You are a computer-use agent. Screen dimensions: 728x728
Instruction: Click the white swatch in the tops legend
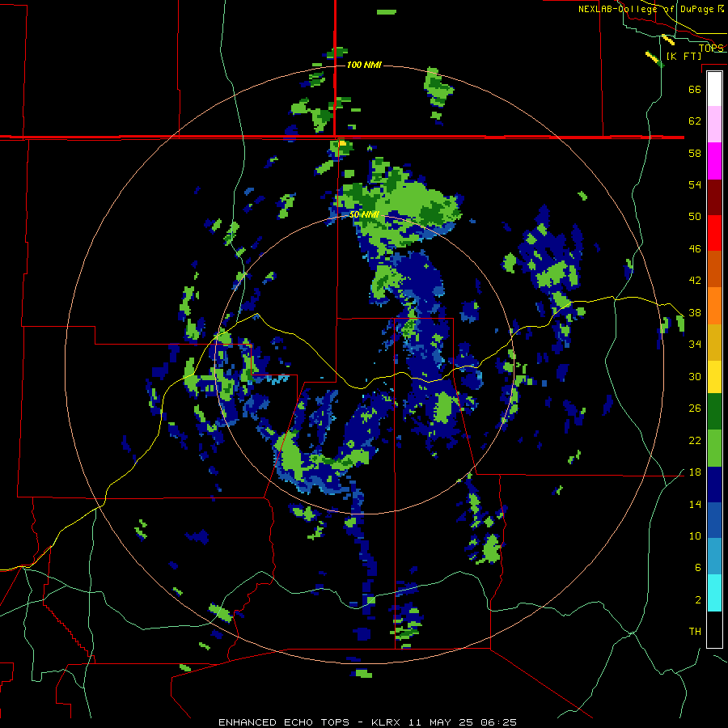pos(714,89)
